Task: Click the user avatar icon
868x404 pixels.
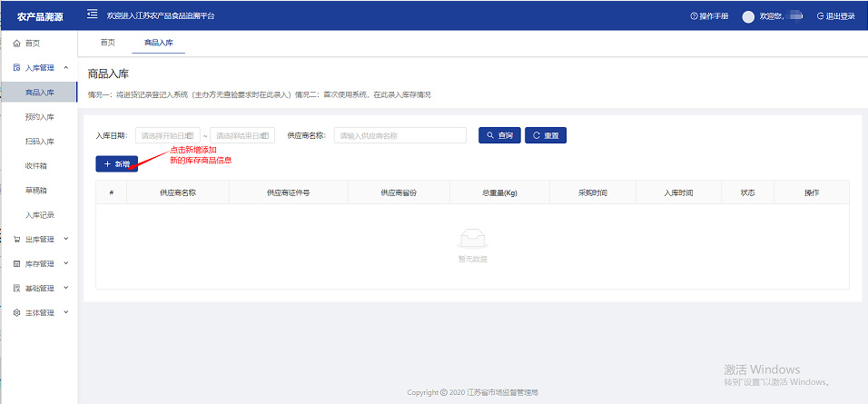Action: [x=748, y=16]
